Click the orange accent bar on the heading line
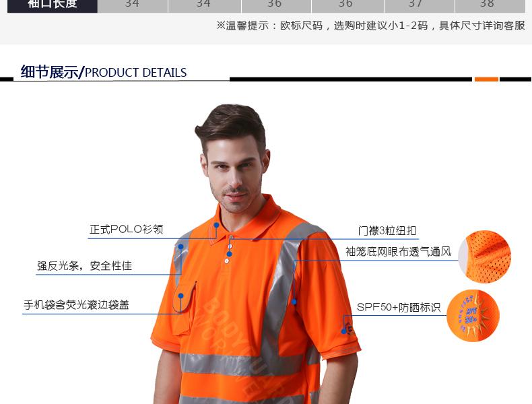 (x=486, y=79)
